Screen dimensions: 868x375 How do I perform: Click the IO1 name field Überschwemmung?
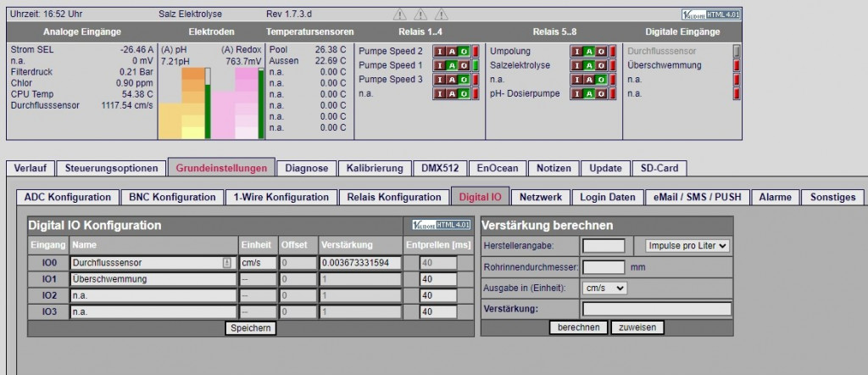(153, 279)
